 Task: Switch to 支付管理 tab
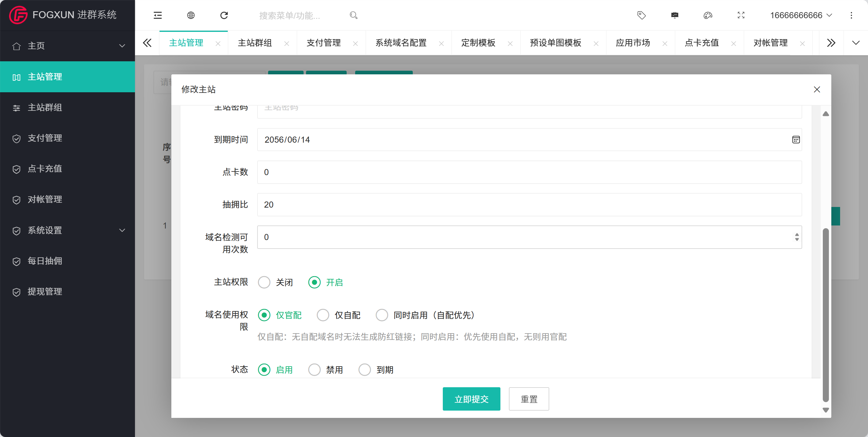pyautogui.click(x=324, y=43)
